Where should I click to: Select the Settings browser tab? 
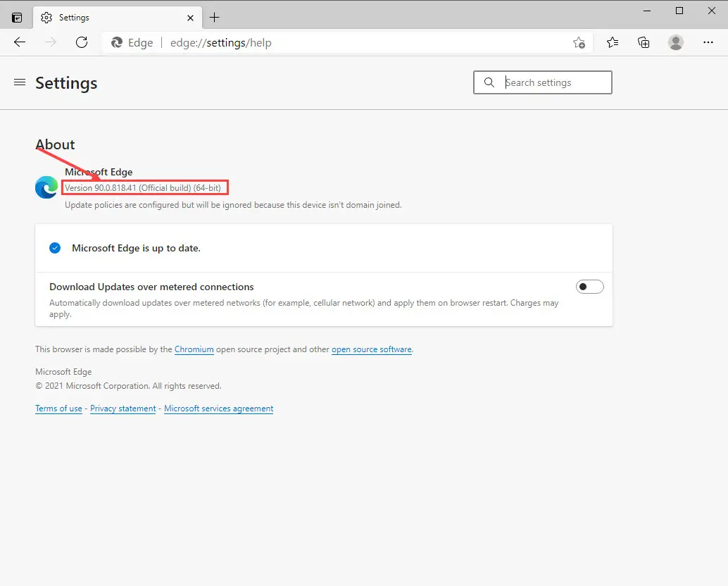[x=118, y=18]
